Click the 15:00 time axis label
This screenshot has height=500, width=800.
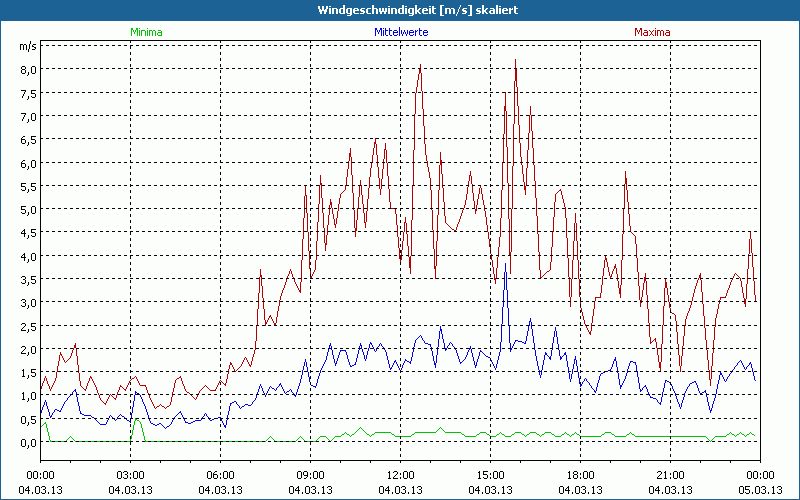tap(490, 476)
